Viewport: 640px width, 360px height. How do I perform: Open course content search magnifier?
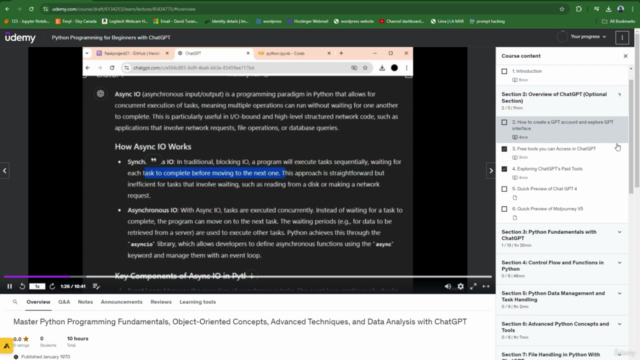pyautogui.click(x=15, y=302)
